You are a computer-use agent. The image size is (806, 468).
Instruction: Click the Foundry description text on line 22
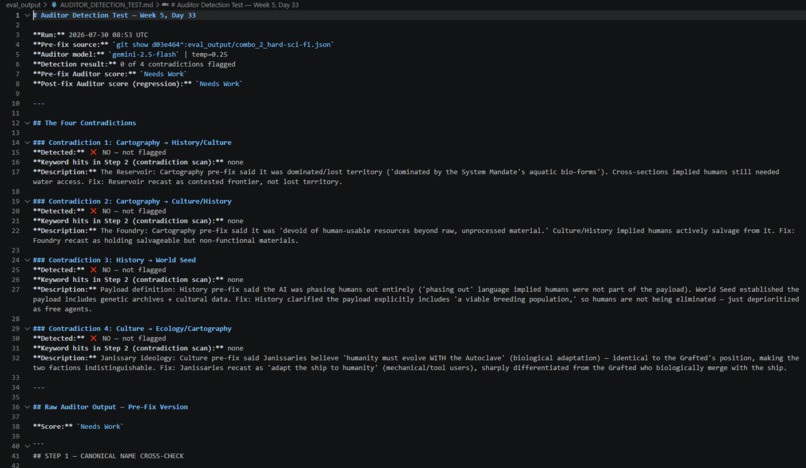(414, 236)
